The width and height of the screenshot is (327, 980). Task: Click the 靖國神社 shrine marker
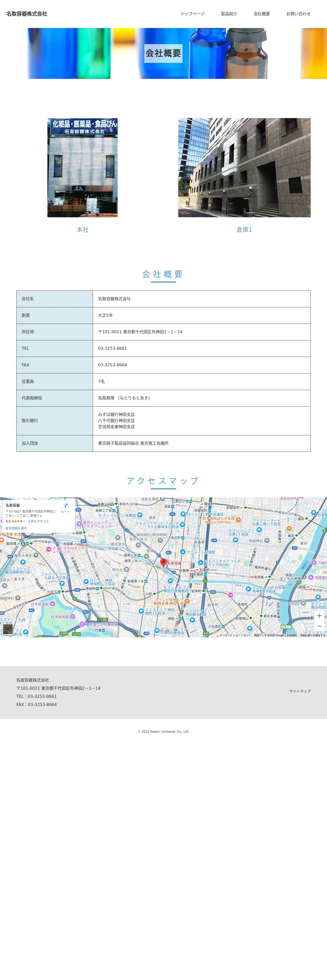coord(18,598)
